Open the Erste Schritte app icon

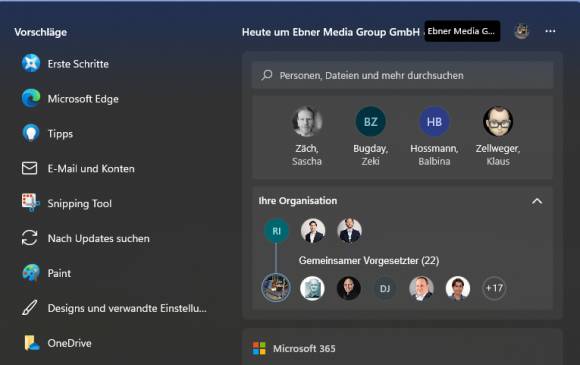click(31, 63)
